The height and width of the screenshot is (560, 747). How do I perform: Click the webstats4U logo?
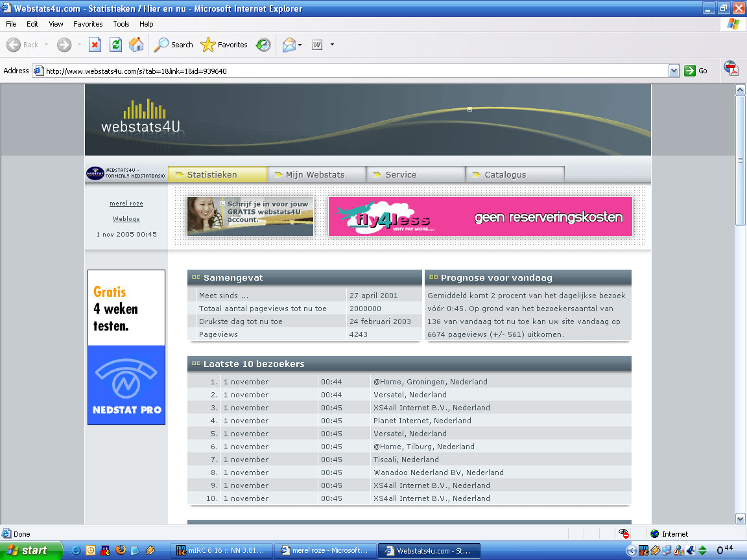coord(141,117)
